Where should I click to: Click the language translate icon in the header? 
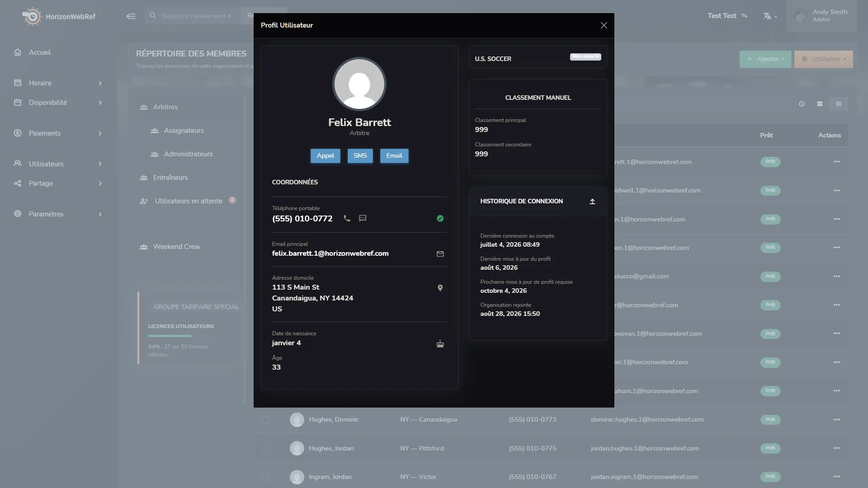(770, 16)
